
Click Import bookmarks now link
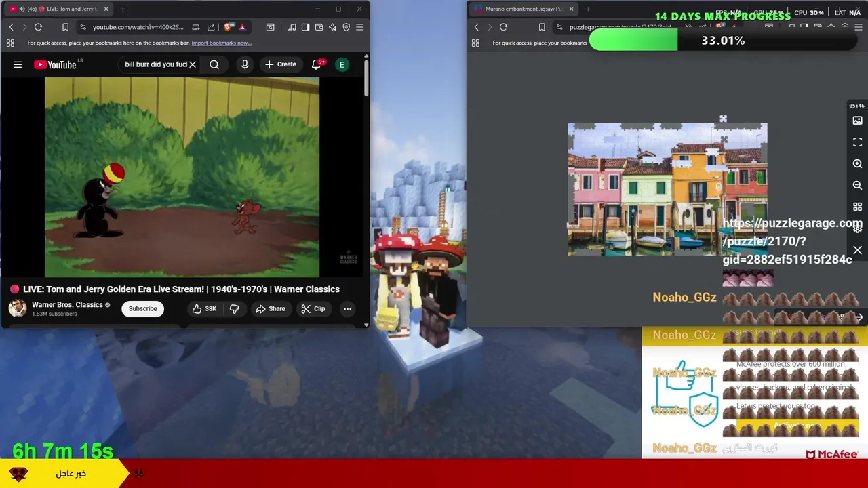tap(221, 43)
